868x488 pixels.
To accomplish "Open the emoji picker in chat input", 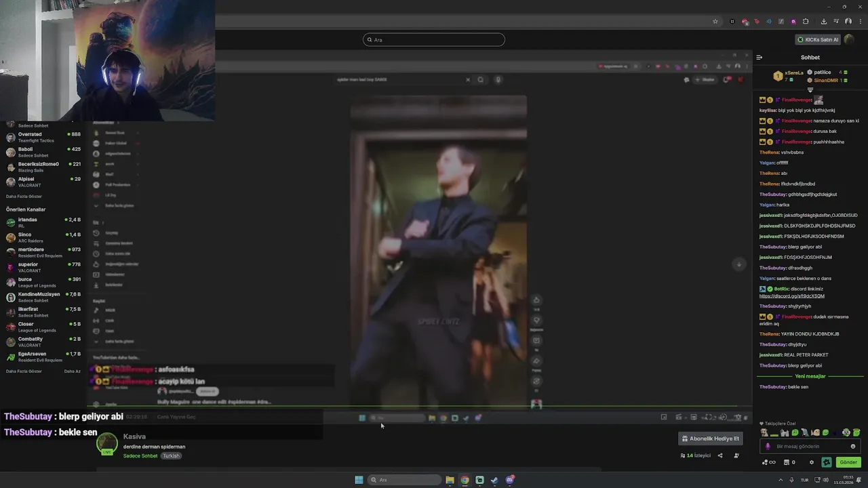I will (853, 446).
